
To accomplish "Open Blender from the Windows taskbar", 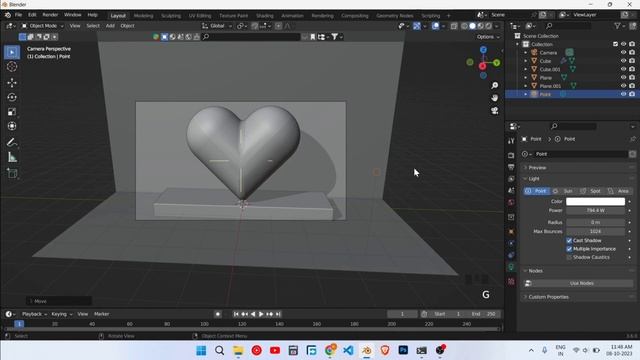I will coord(367,350).
